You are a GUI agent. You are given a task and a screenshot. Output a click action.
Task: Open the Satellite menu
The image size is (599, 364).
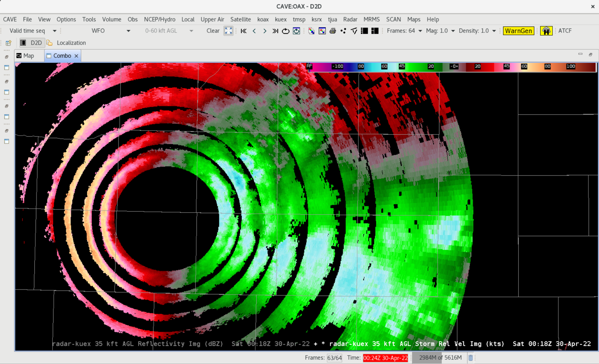240,19
